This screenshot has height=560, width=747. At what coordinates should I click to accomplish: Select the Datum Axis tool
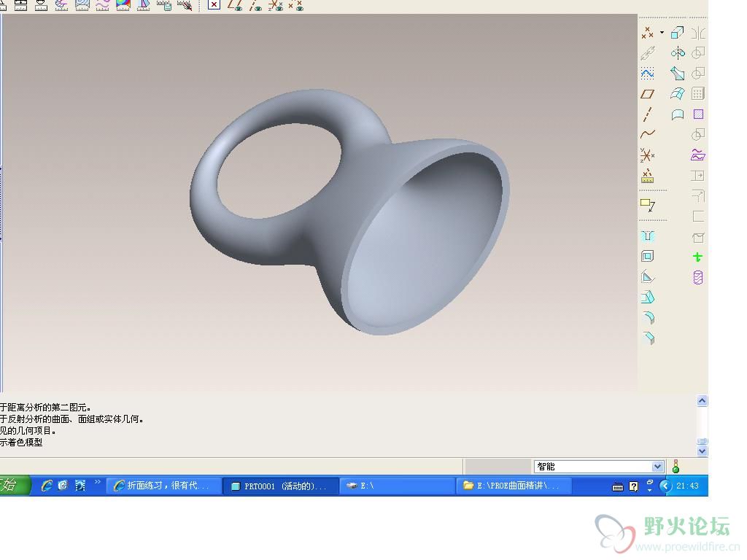tap(647, 114)
